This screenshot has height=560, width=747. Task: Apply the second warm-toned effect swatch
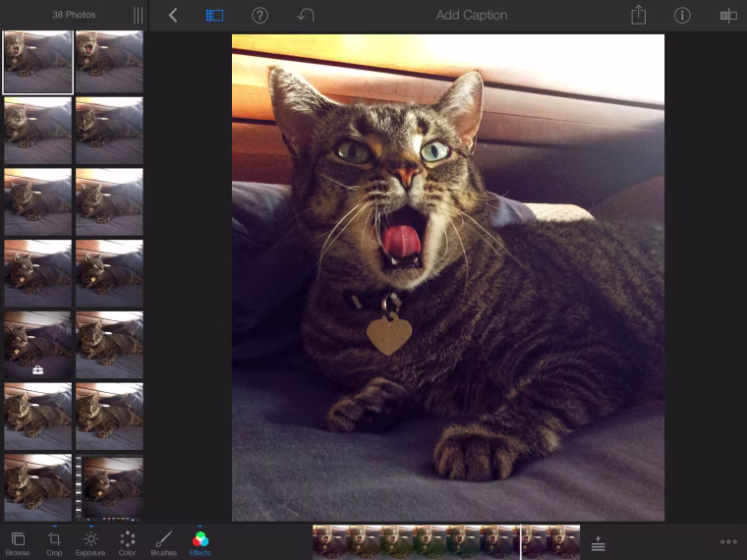[363, 542]
